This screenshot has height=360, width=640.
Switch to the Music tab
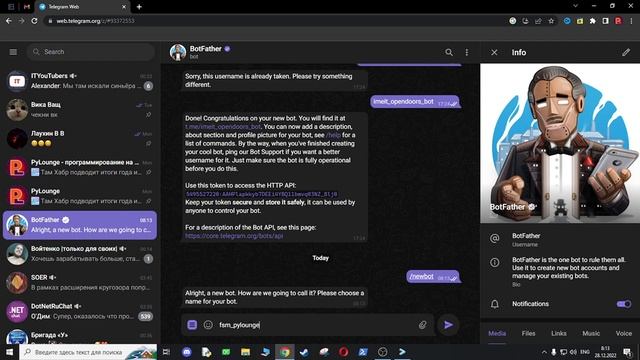[x=591, y=333]
